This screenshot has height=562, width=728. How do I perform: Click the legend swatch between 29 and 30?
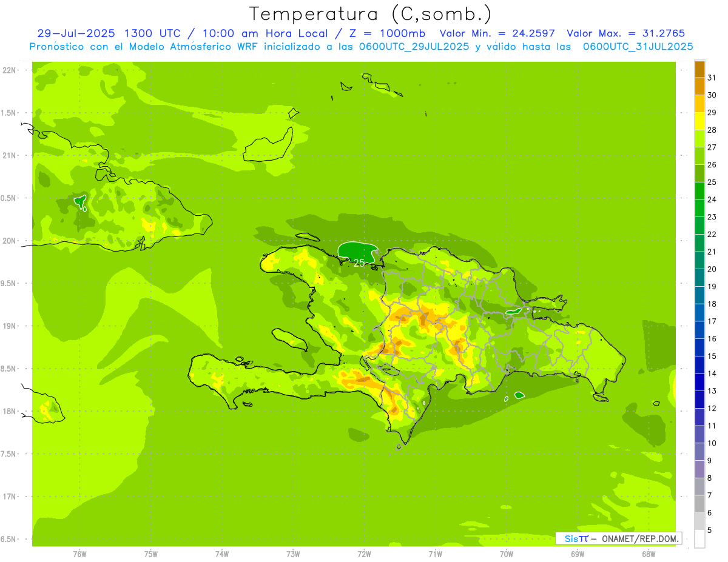click(x=699, y=104)
